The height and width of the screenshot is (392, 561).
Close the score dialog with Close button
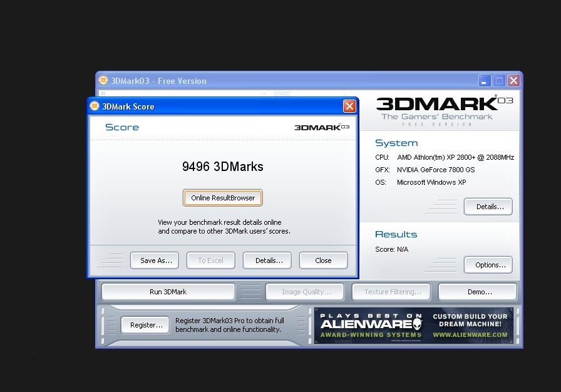coord(324,260)
